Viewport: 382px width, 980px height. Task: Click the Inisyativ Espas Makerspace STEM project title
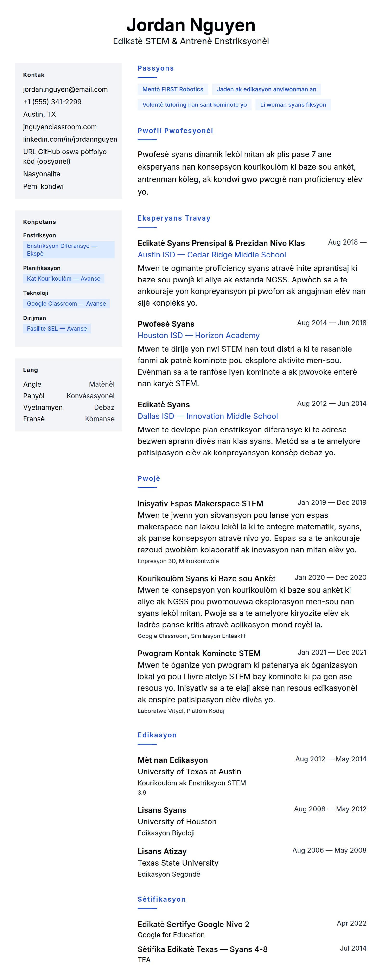coord(200,504)
